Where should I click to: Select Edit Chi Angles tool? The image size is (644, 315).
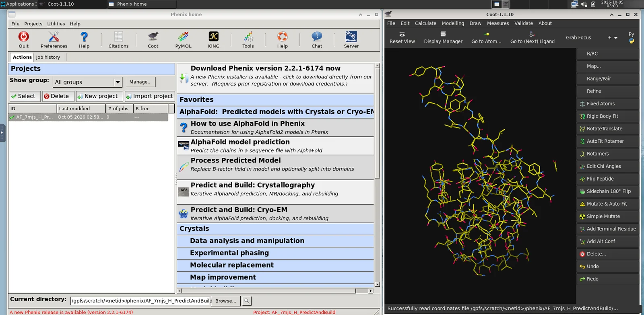[608, 166]
